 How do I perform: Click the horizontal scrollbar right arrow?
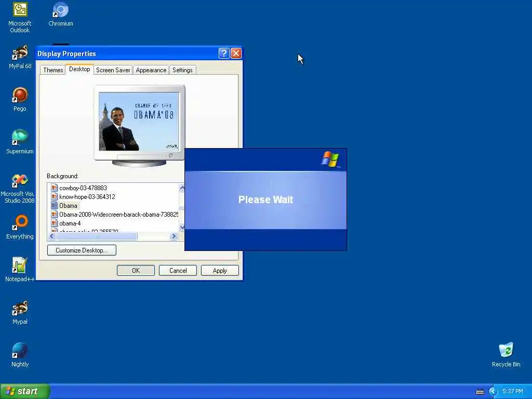[x=174, y=236]
